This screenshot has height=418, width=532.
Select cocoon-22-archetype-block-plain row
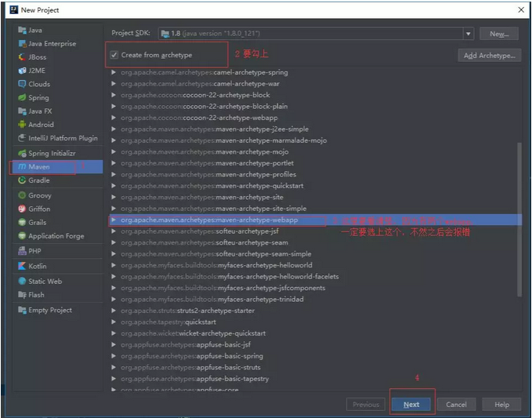(314, 107)
